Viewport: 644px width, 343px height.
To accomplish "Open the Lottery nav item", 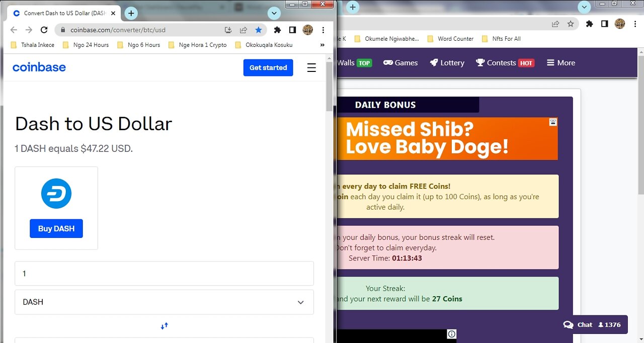I will [447, 63].
